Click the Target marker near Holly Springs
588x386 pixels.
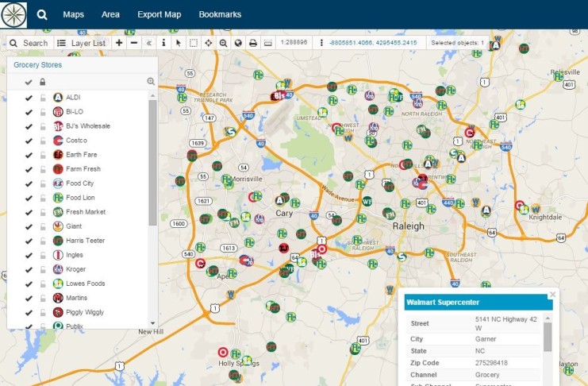(x=223, y=352)
